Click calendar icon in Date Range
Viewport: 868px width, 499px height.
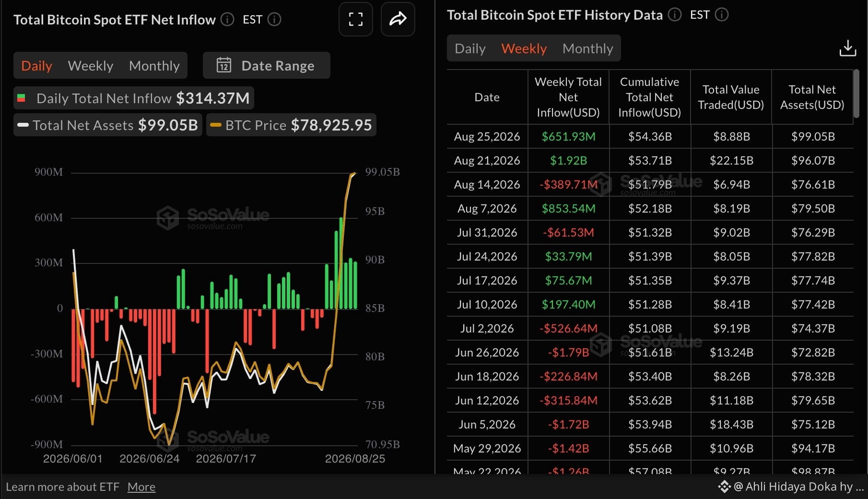coord(224,65)
